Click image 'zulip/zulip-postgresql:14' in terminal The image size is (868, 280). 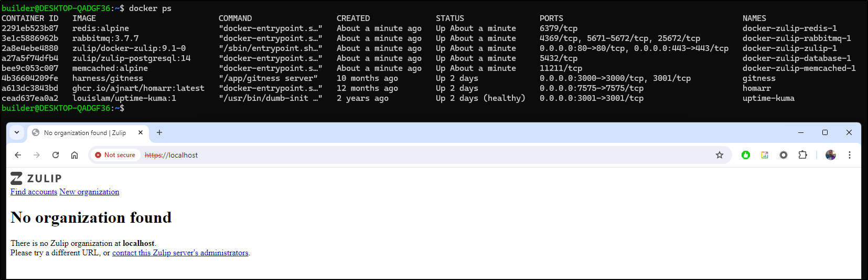[131, 58]
